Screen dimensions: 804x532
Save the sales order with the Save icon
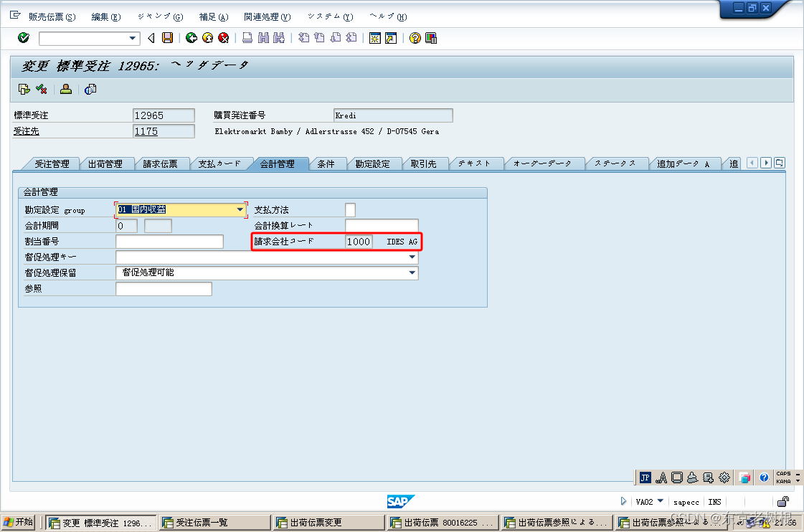tap(166, 38)
